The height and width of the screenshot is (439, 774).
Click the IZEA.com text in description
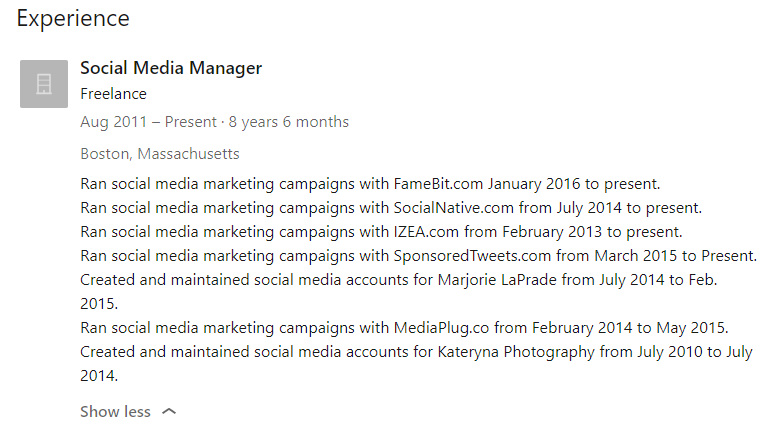pos(426,232)
